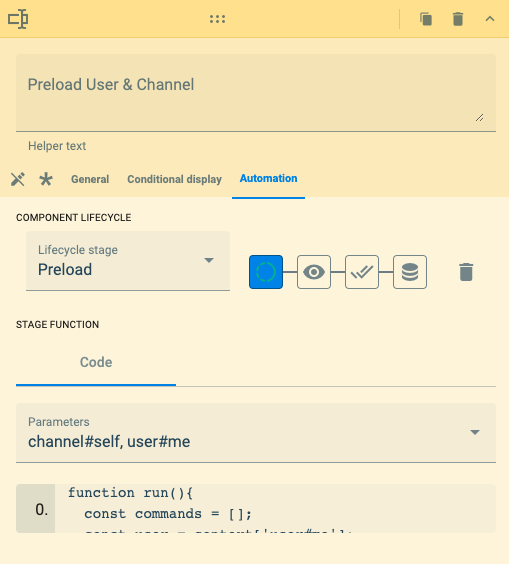509x564 pixels.
Task: Open the Lifecycle stage dropdown
Action: pyautogui.click(x=128, y=261)
